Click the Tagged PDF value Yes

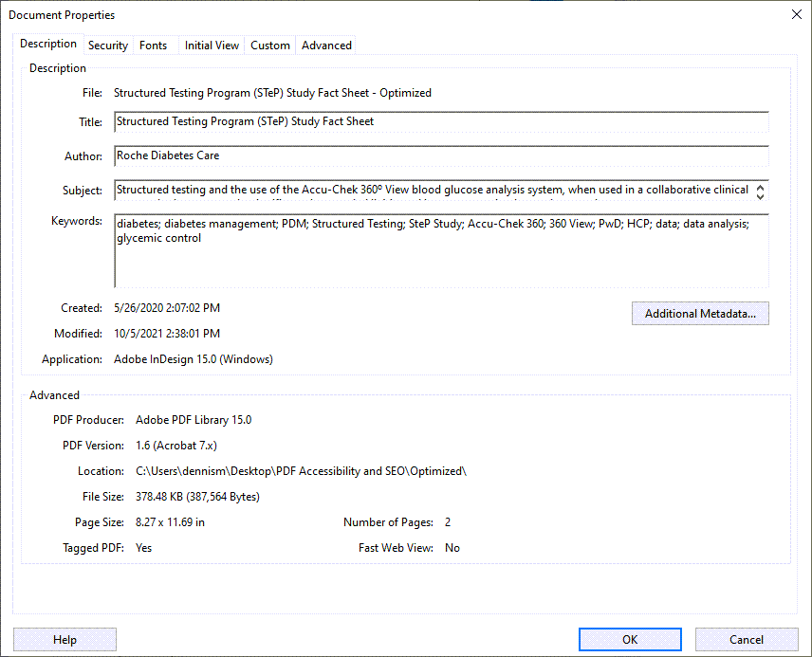pos(143,548)
